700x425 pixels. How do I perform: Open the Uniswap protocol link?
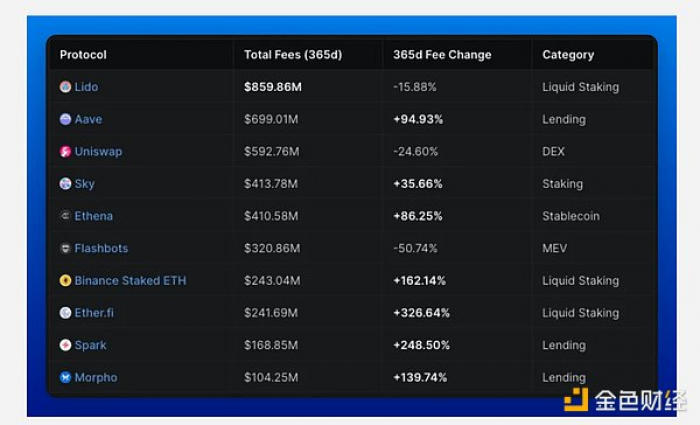click(x=98, y=152)
